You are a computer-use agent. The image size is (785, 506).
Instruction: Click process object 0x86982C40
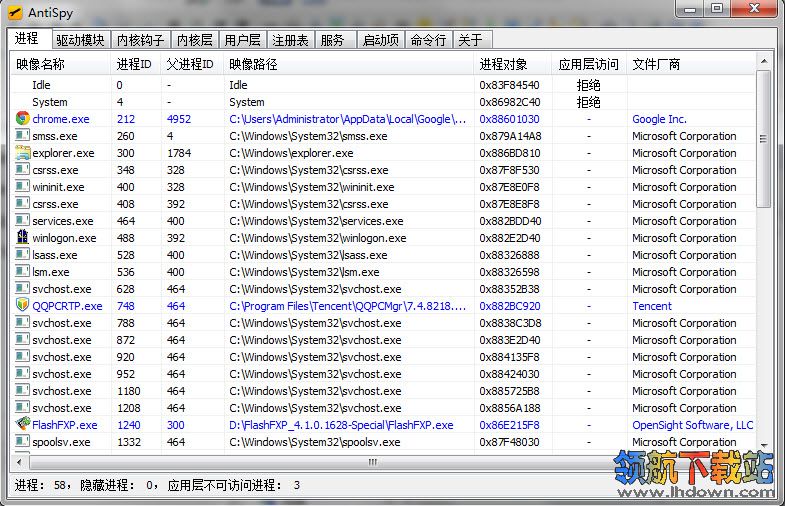pyautogui.click(x=510, y=102)
